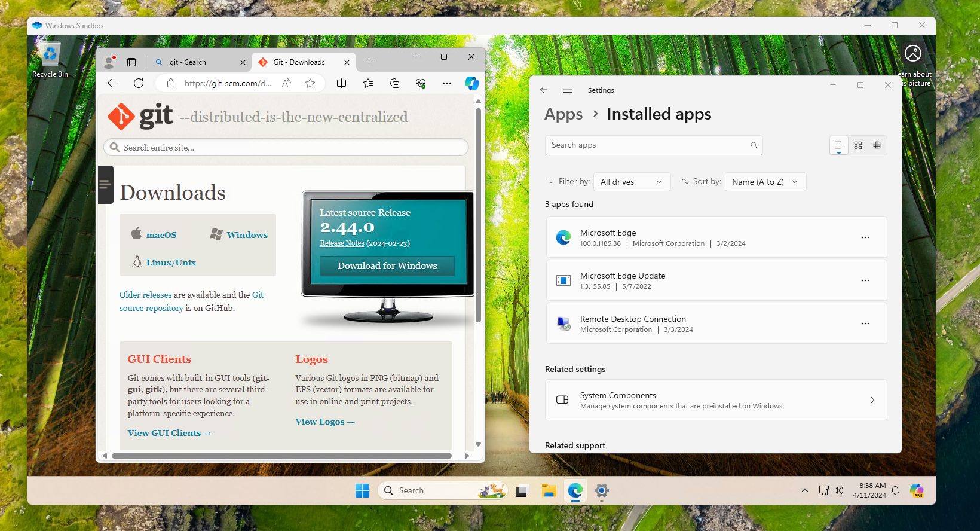Open volume control in system tray
Screen dimensions: 980x531
(x=838, y=490)
